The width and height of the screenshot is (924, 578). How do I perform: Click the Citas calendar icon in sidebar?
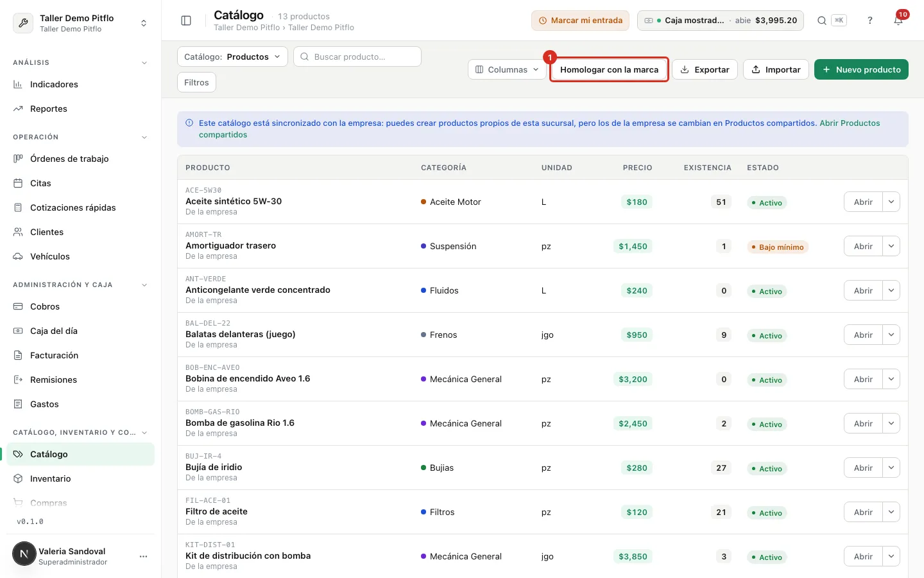(18, 183)
